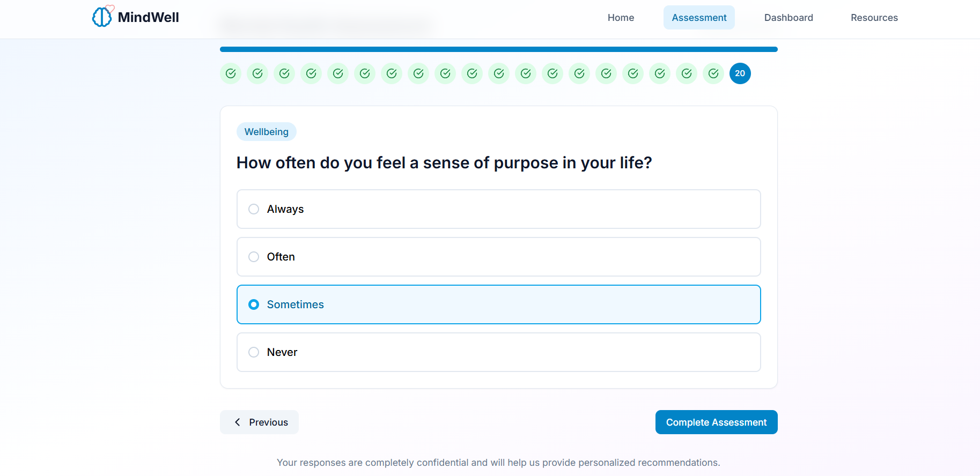Click the first completed question step icon

tap(231, 73)
